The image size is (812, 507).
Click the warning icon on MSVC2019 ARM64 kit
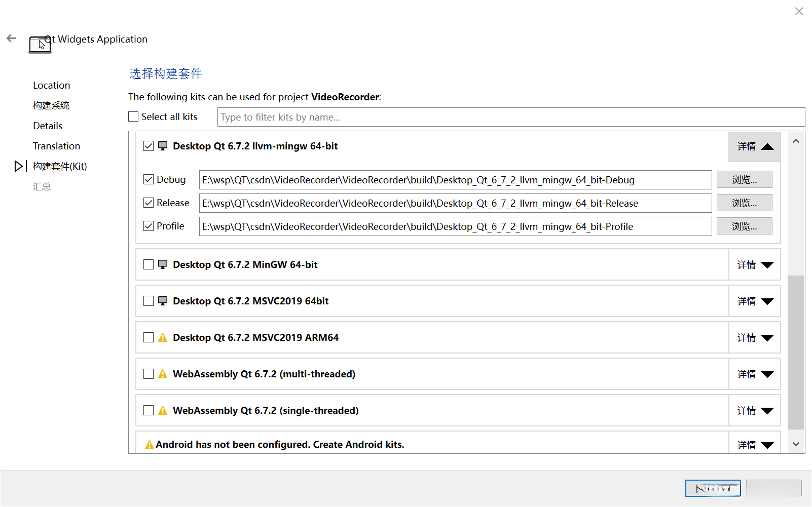click(x=163, y=337)
